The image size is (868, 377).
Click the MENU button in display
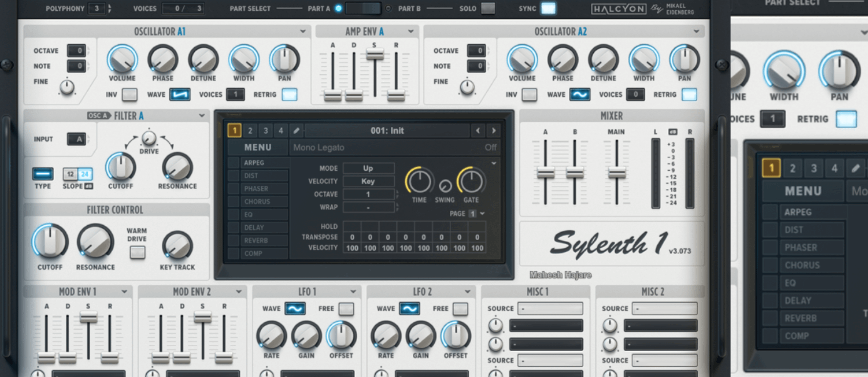(x=258, y=147)
